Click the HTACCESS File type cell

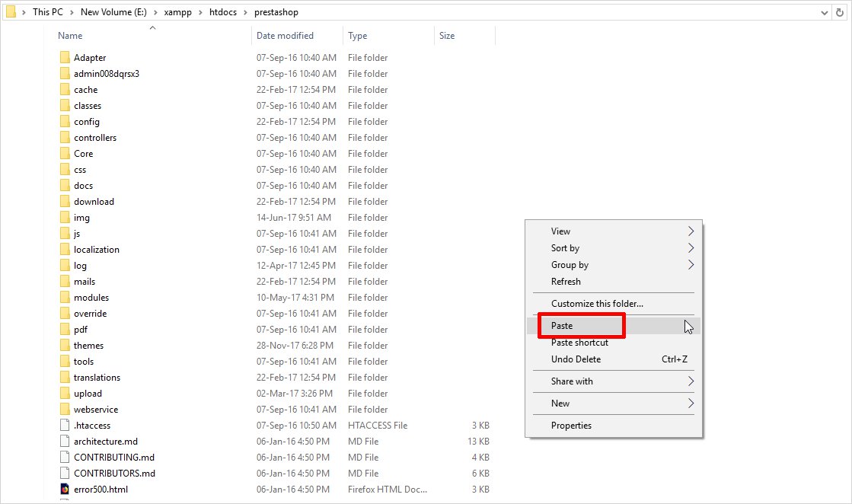point(378,426)
